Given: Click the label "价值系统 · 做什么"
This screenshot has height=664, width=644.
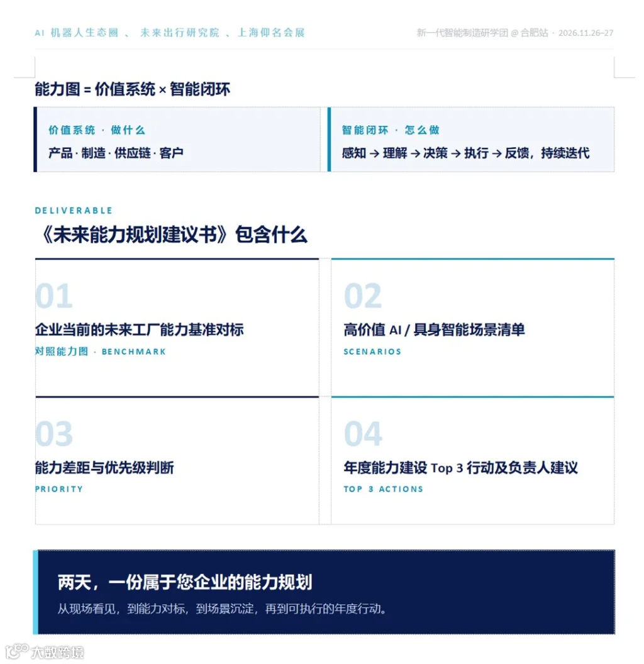Looking at the screenshot, I should tap(97, 130).
